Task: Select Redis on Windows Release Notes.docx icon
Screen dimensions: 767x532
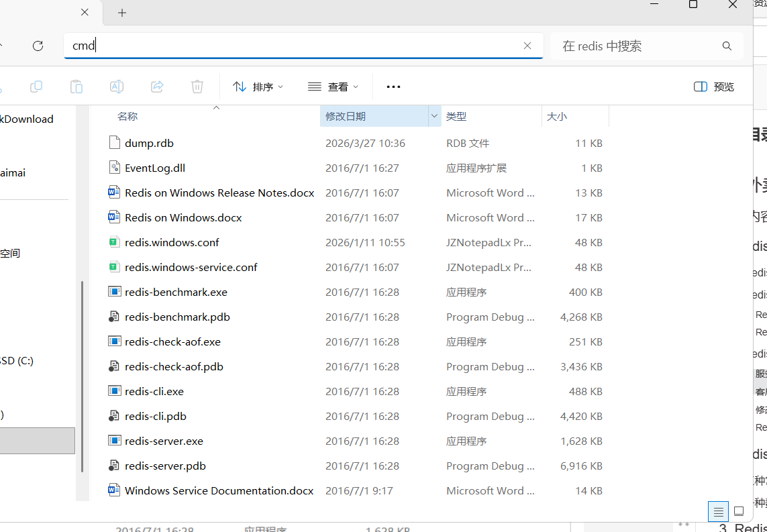Action: tap(114, 192)
